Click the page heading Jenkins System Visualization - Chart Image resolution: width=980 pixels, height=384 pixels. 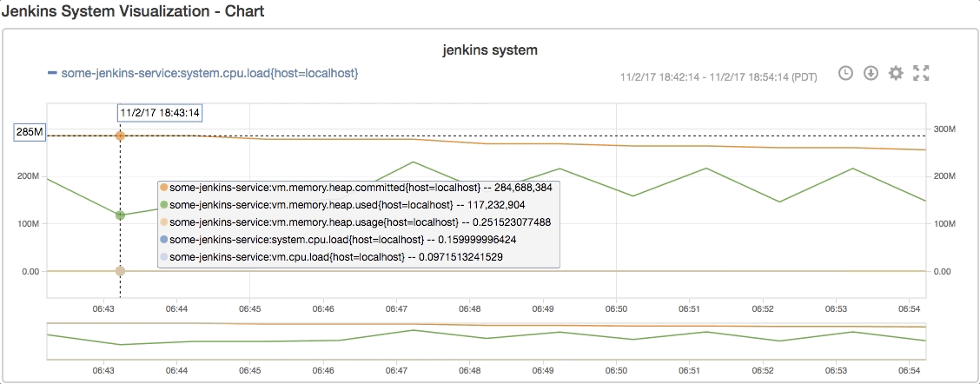tap(133, 11)
